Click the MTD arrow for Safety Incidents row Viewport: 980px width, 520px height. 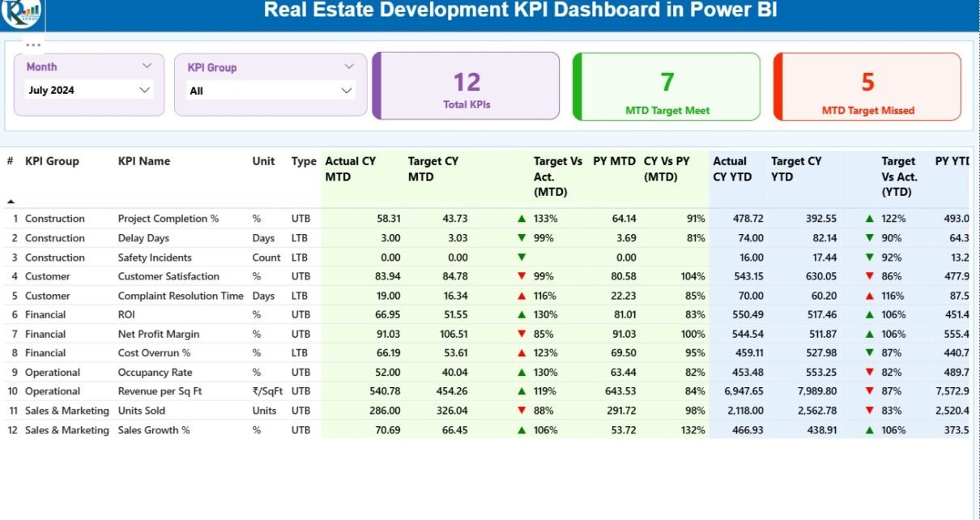pos(522,258)
